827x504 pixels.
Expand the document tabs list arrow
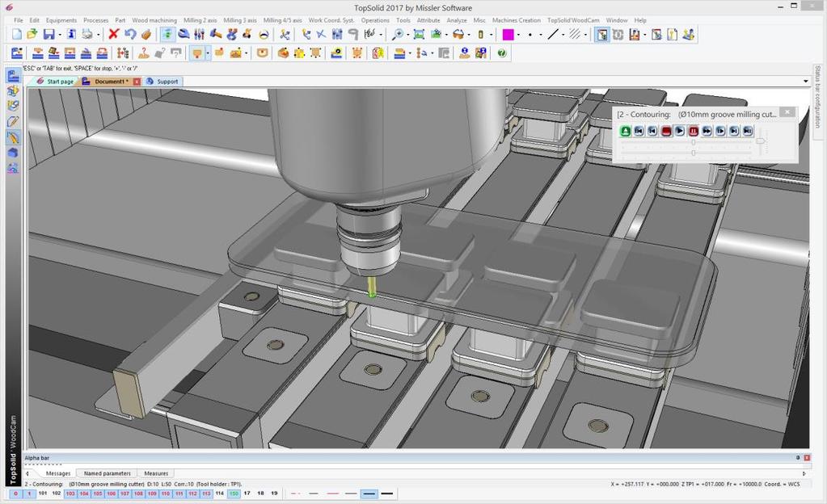[x=806, y=82]
